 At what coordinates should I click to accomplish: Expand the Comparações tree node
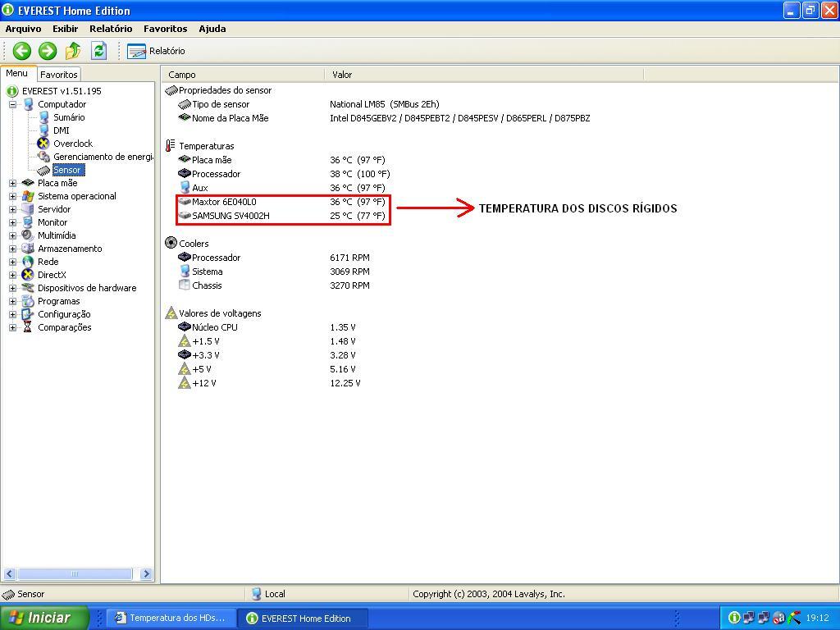click(13, 328)
